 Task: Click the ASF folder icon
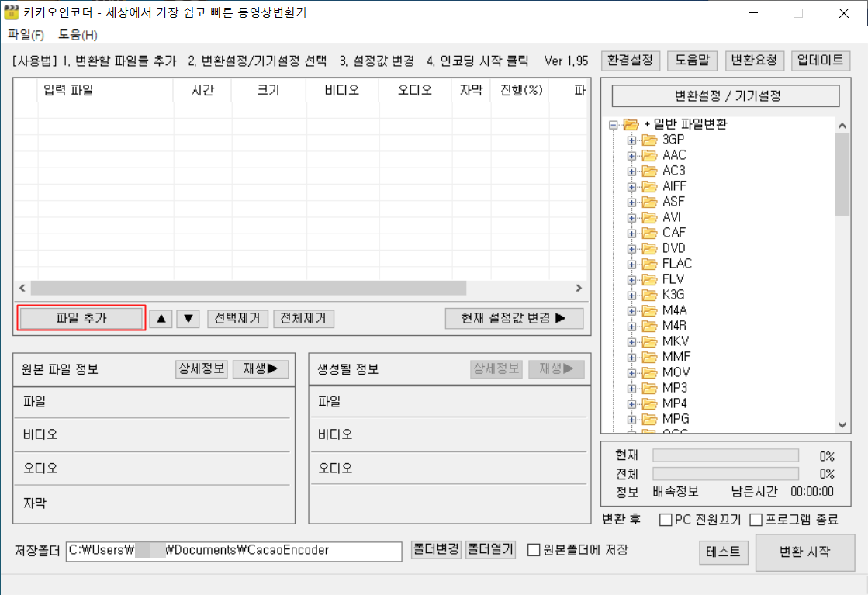649,202
